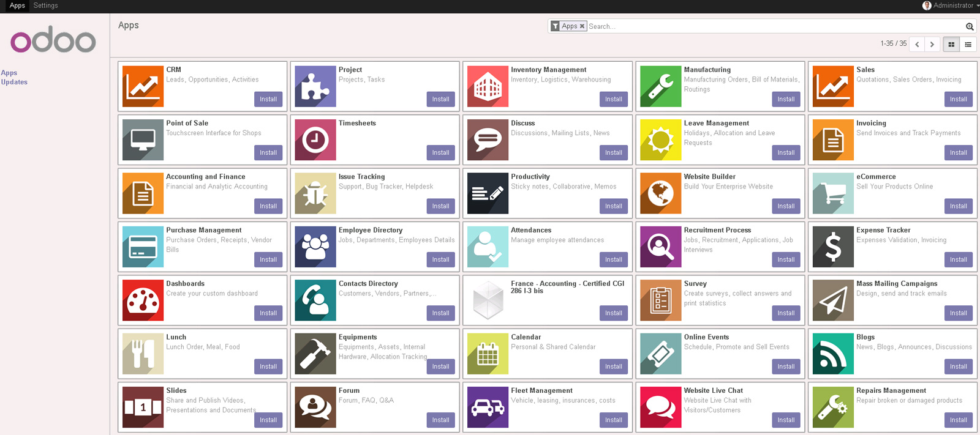
Task: Select the Employee Directory people icon
Action: 315,247
